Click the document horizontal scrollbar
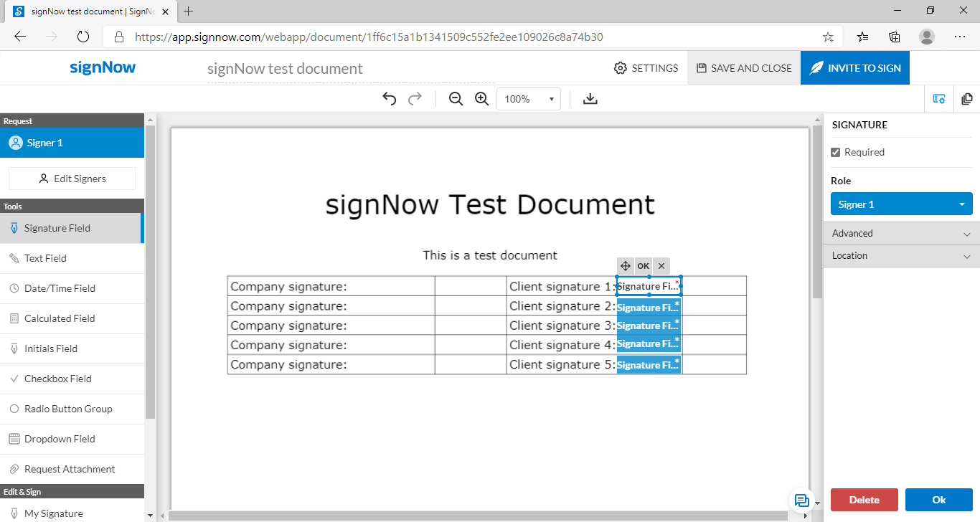 [478, 516]
